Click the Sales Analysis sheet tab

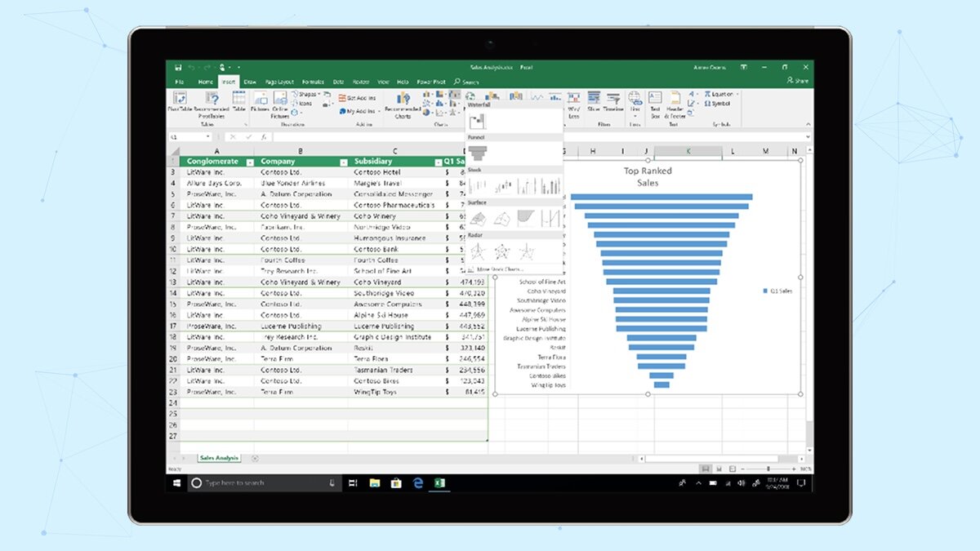[x=218, y=458]
